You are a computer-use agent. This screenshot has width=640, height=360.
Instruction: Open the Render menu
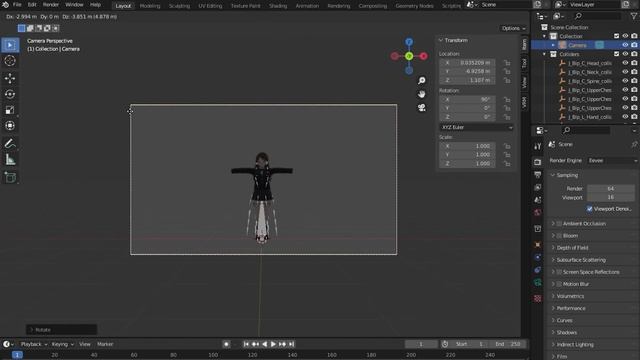pos(51,5)
